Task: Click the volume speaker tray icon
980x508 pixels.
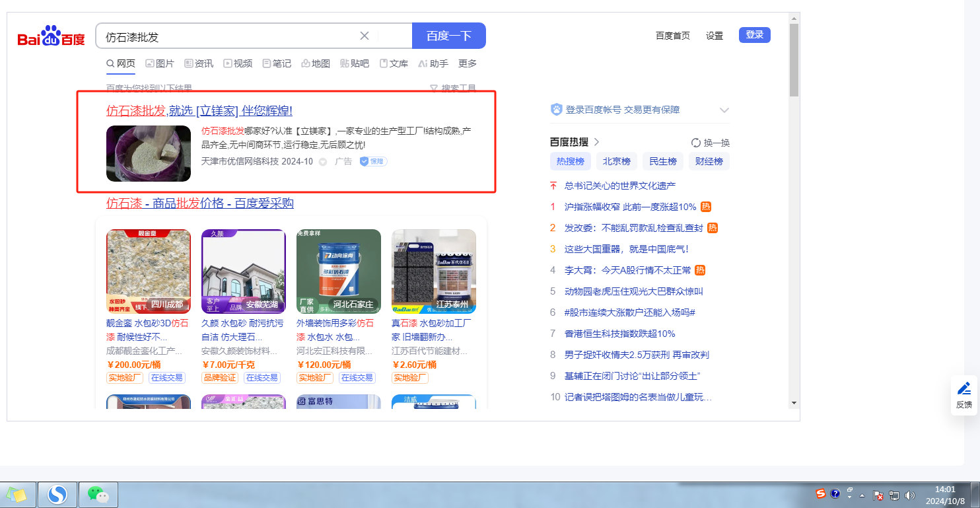Action: pyautogui.click(x=910, y=495)
